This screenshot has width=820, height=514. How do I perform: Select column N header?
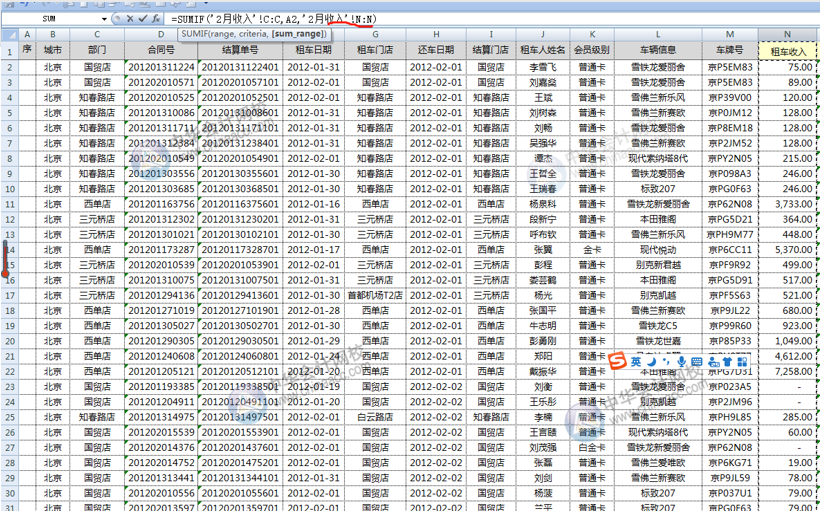point(788,34)
